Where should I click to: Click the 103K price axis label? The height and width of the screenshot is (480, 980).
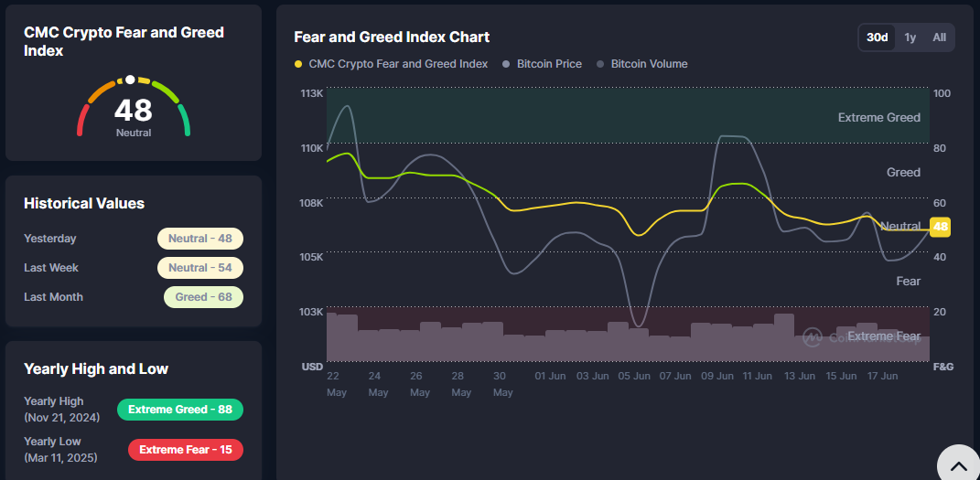tap(312, 312)
